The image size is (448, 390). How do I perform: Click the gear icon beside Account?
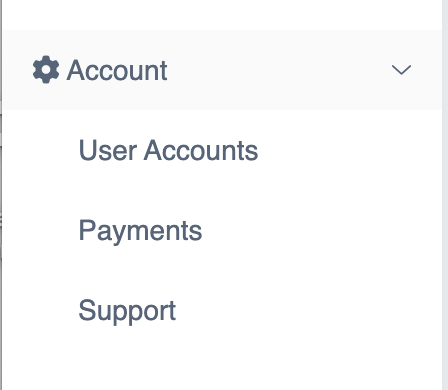[46, 69]
